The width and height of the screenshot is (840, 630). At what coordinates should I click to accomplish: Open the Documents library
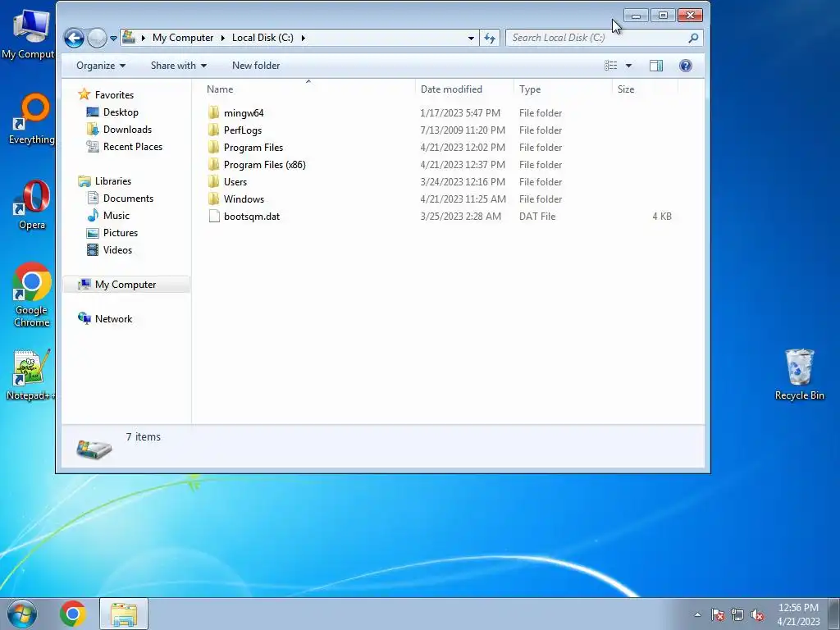pos(128,199)
